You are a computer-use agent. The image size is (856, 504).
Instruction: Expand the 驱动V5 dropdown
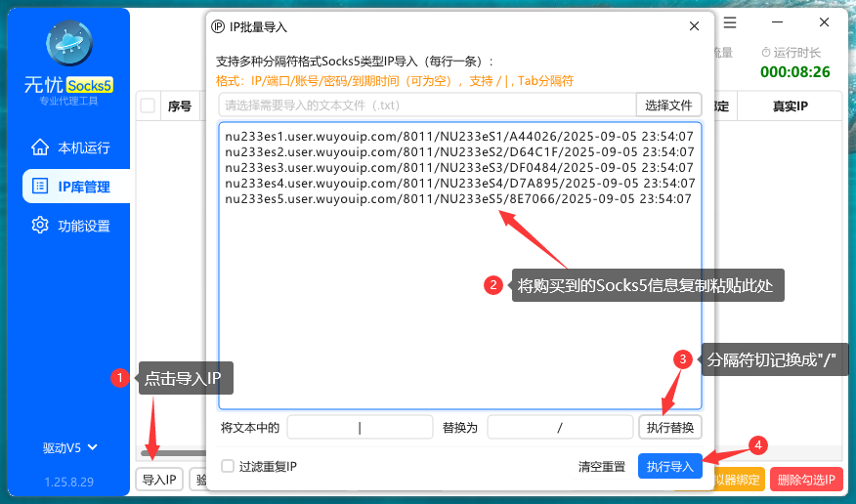click(x=70, y=447)
